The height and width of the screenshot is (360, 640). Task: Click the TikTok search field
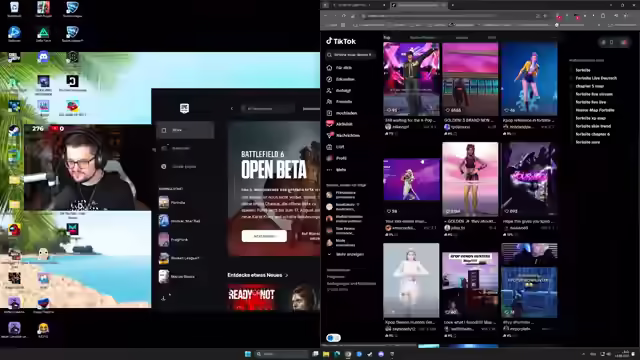coord(350,55)
